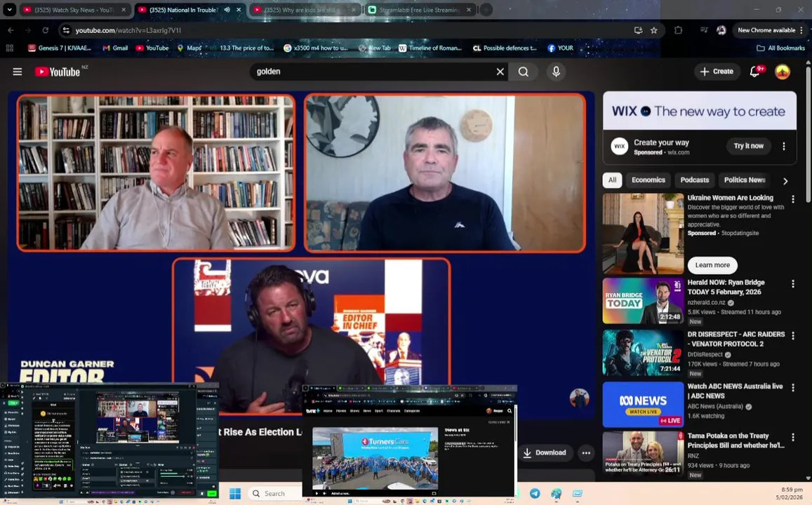Open the Maps bookmark

pos(189,48)
